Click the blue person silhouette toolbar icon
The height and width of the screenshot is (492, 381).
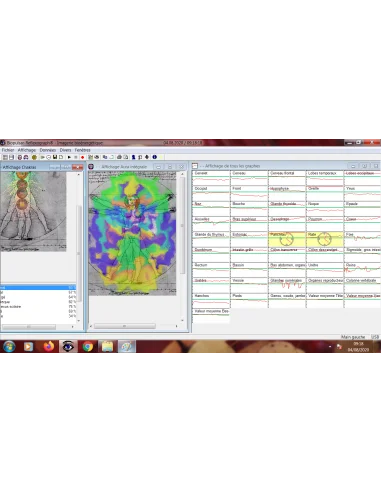(134, 157)
